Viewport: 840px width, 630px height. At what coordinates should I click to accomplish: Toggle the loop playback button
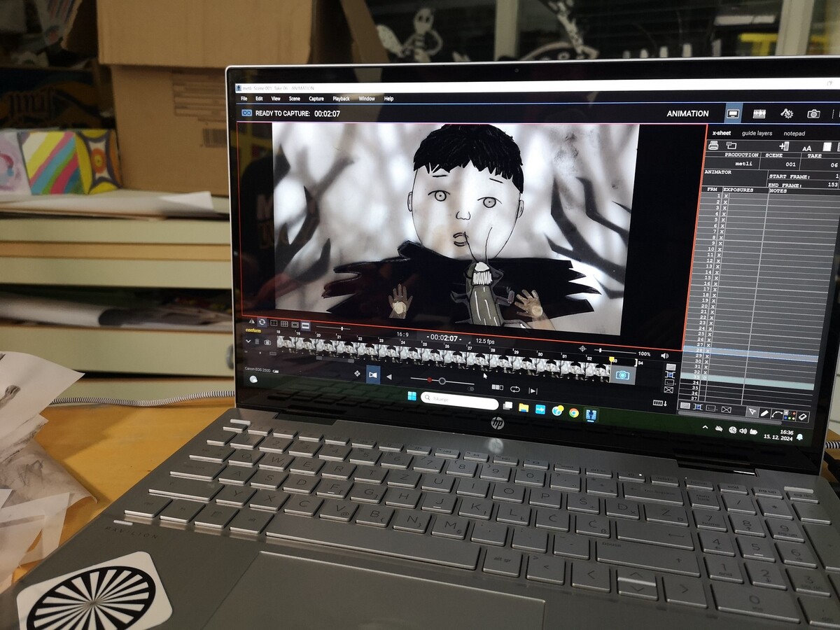click(515, 389)
